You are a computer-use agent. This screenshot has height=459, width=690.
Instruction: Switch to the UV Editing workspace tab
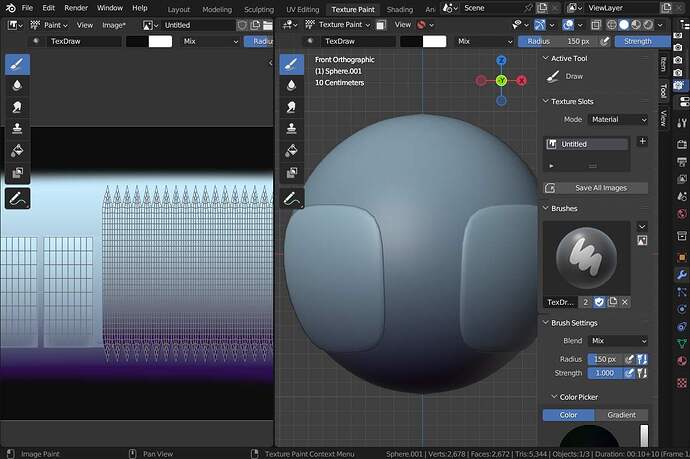(x=303, y=9)
